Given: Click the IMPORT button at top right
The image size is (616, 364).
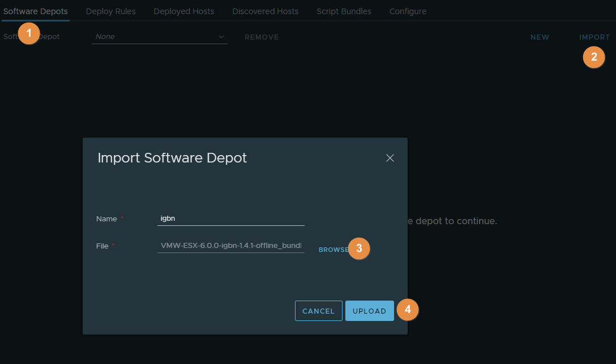Looking at the screenshot, I should (x=594, y=37).
